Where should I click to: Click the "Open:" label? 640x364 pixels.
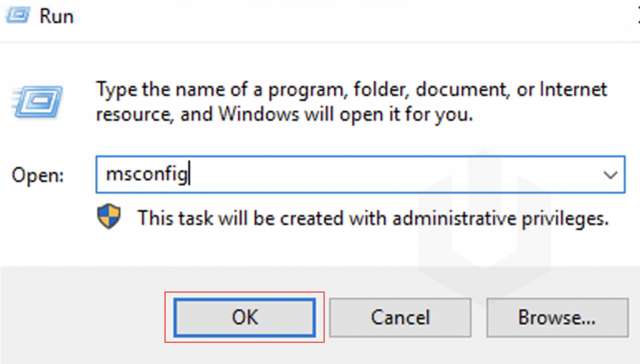(x=37, y=175)
